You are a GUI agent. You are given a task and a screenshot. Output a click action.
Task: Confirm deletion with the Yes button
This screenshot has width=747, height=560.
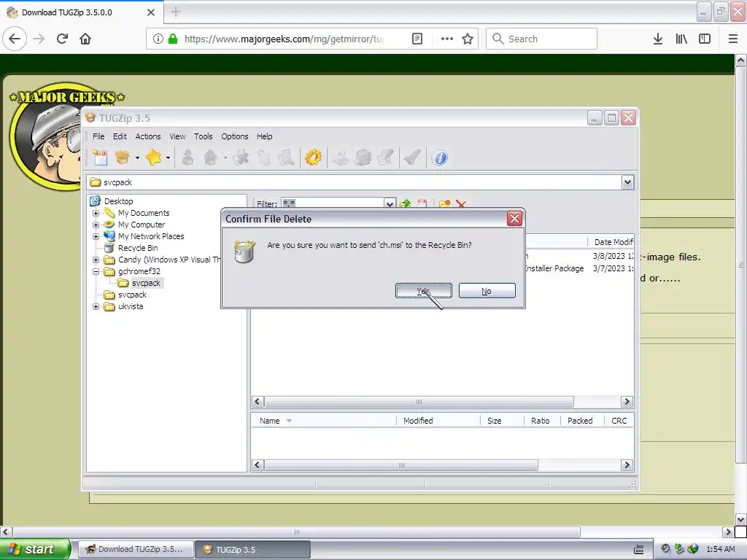(424, 290)
